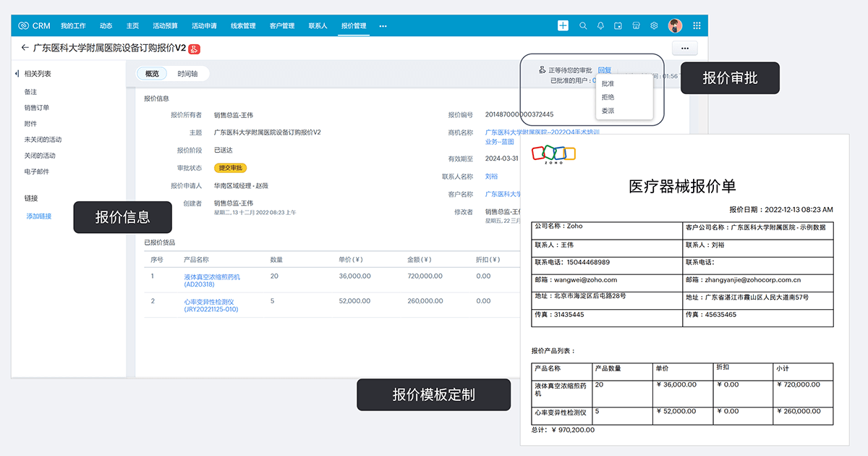Viewport: 868px width, 456px height.
Task: Open 电子邮件 in the related list
Action: [x=36, y=172]
